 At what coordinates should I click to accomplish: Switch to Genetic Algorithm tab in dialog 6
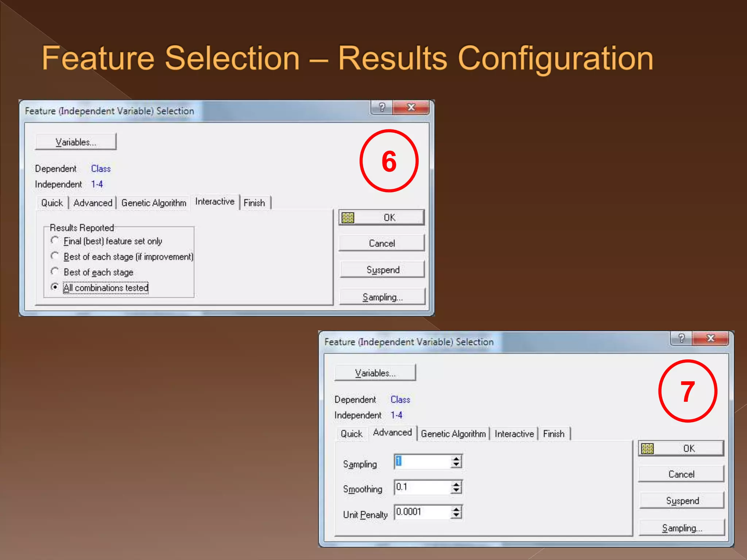point(154,203)
